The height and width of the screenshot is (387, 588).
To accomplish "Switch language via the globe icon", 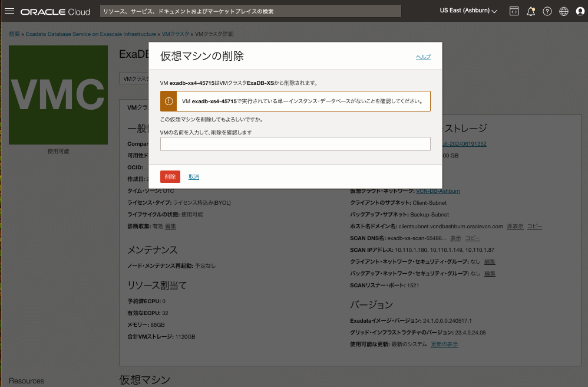I will [563, 11].
